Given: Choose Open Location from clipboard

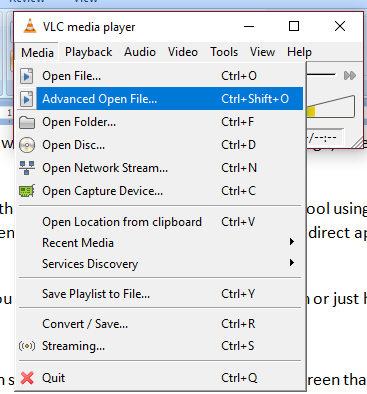Looking at the screenshot, I should (161, 222).
